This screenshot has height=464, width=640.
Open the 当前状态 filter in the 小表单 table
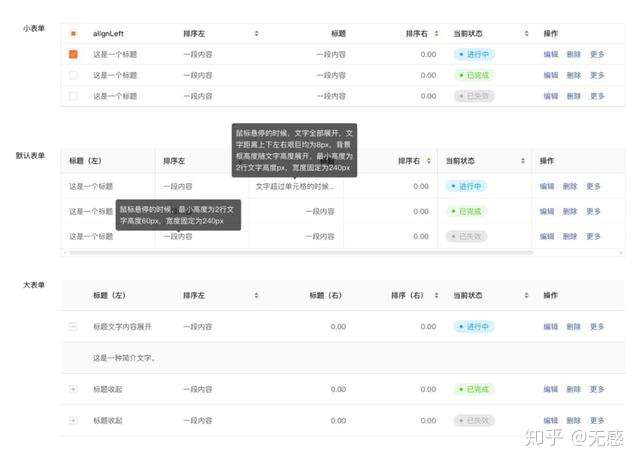point(526,33)
